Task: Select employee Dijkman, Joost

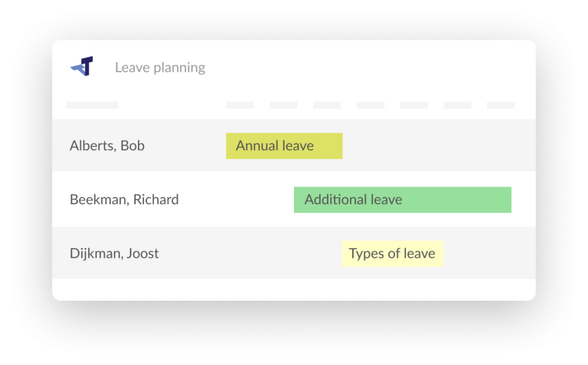Action: point(114,253)
